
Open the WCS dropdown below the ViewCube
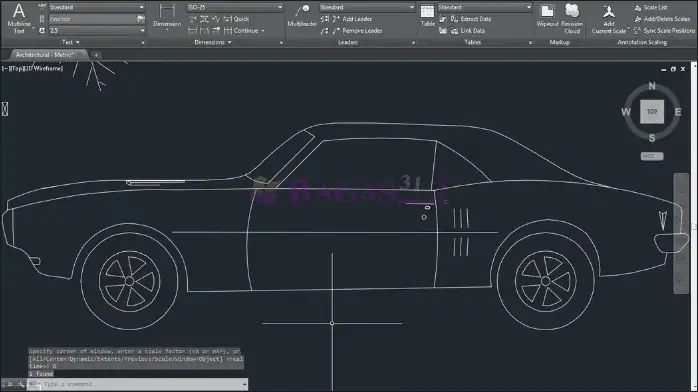click(652, 156)
